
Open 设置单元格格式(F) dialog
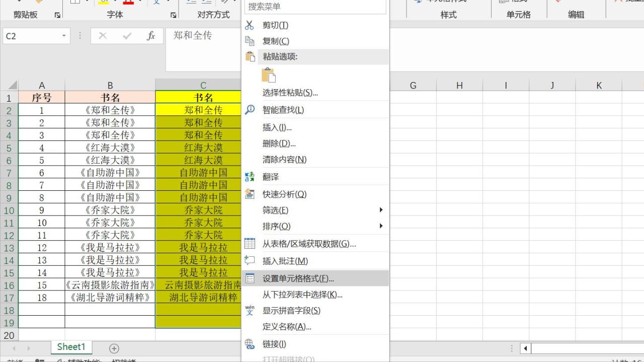[315, 278]
